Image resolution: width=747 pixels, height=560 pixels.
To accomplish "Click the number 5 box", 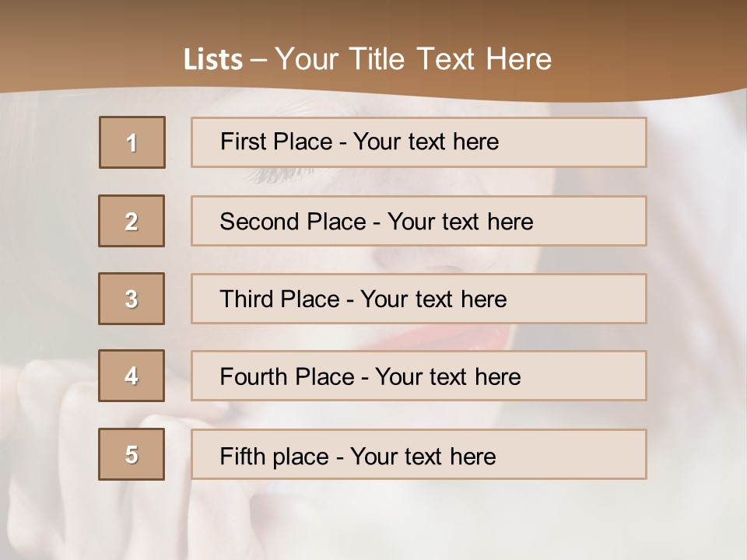I will coord(132,454).
